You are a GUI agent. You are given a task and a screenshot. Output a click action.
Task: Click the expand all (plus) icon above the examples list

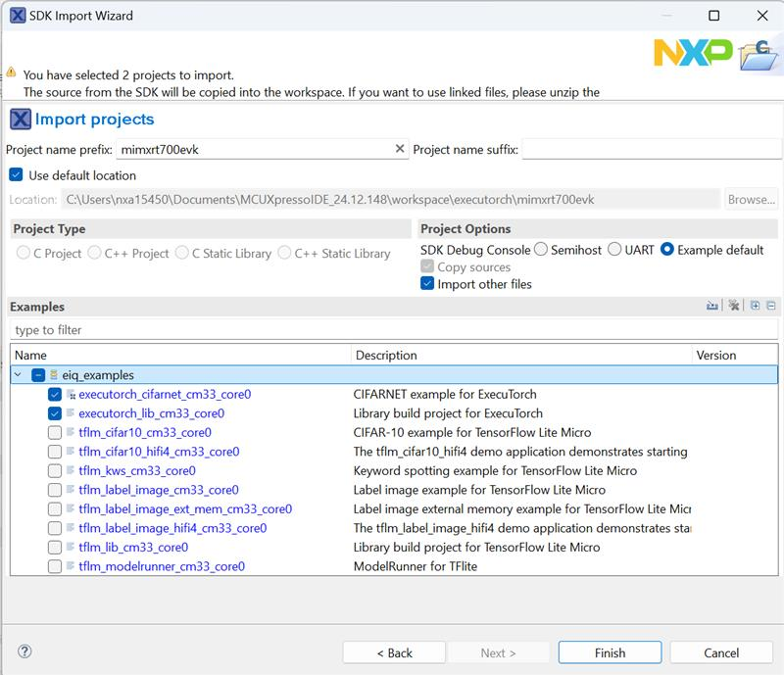click(755, 307)
